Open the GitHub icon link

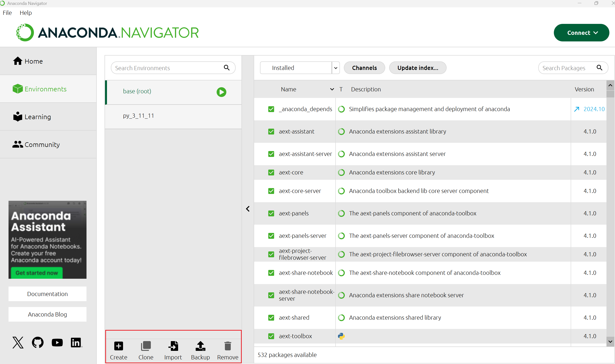[x=38, y=342]
